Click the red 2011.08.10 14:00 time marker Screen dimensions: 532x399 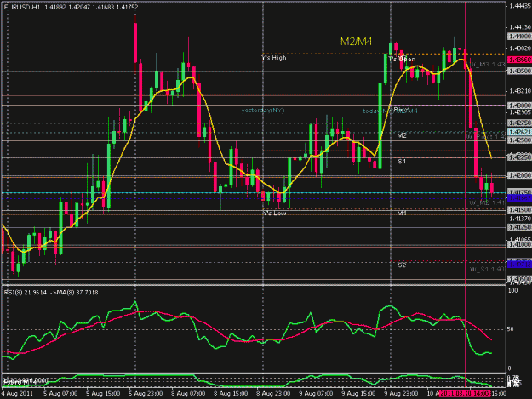tap(465, 394)
